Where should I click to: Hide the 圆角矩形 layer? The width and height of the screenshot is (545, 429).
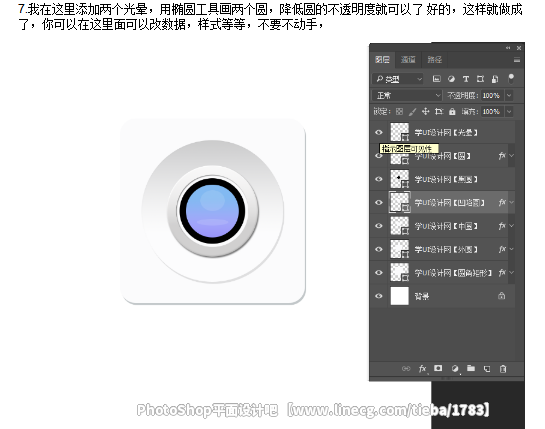click(379, 273)
